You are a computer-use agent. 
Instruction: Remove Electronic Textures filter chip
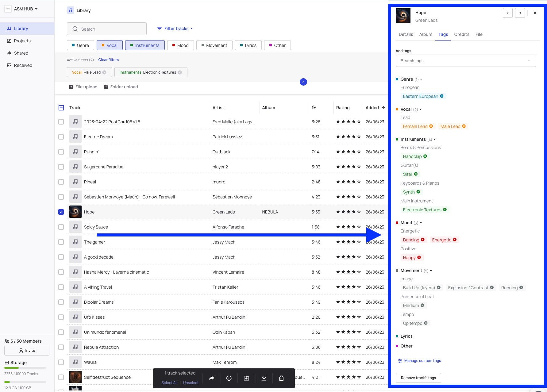180,72
